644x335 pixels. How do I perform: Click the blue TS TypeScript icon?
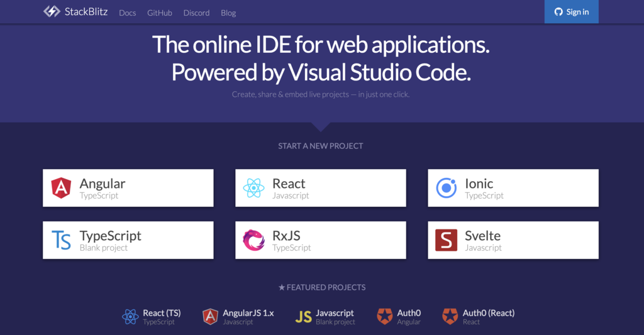coord(61,240)
